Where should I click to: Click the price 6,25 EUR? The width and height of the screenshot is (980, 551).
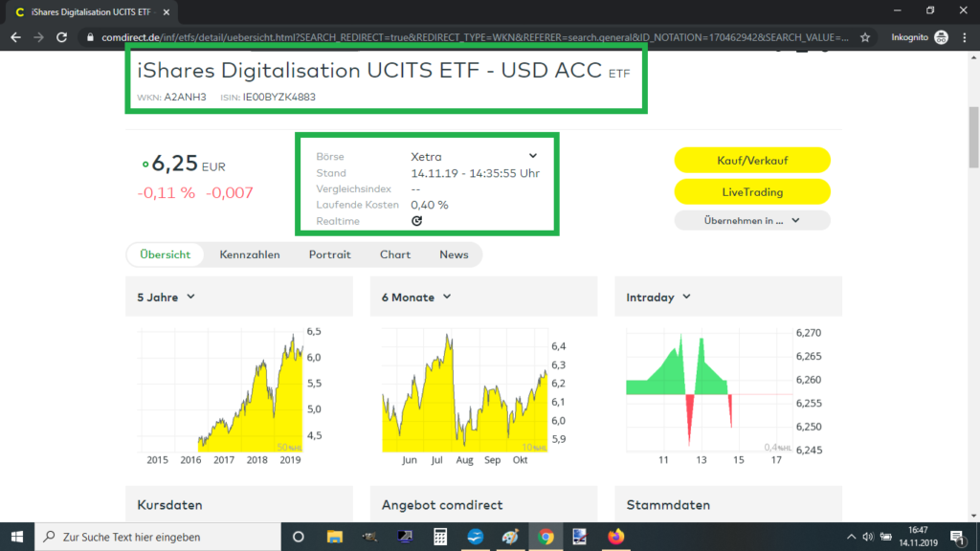point(189,164)
